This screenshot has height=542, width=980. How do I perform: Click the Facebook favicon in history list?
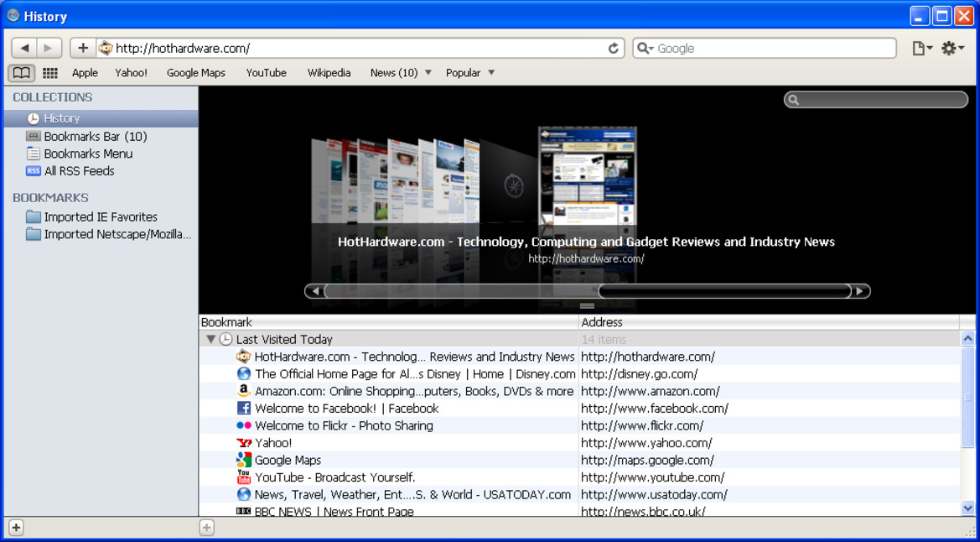click(244, 408)
